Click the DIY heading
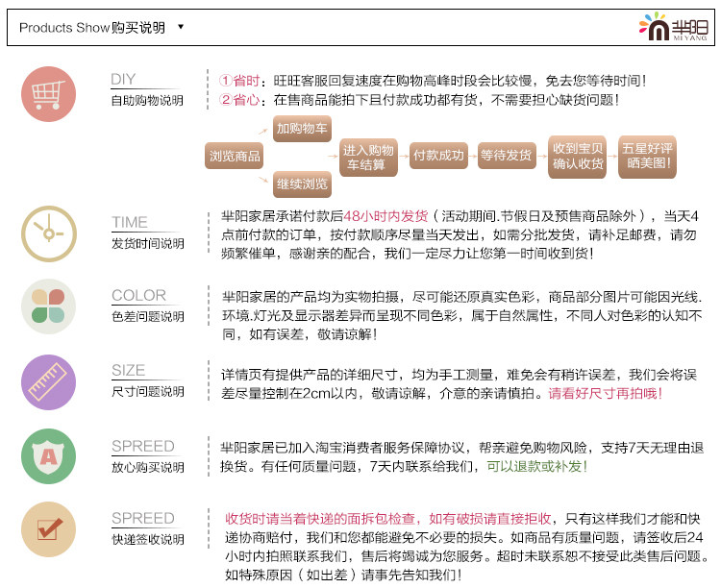 click(123, 79)
